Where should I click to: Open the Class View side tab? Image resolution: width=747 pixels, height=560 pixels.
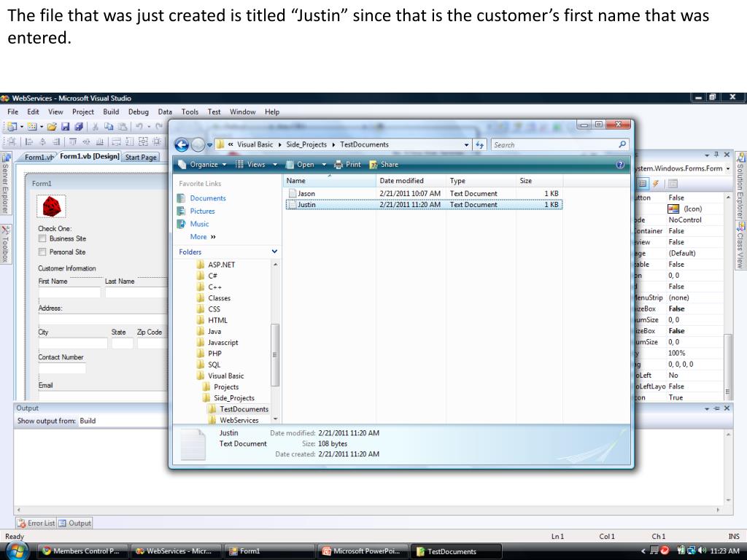coord(740,246)
